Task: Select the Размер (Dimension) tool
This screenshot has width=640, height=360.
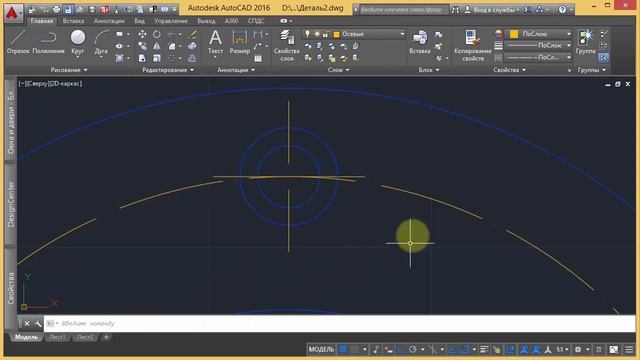Action: coord(240,42)
